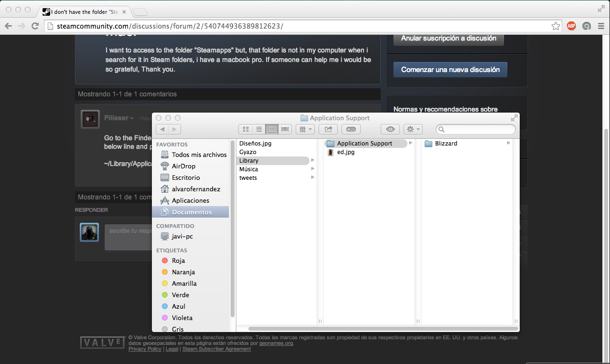Screen dimensions: 610x364
Task: Open the arrange items dropdown
Action: (x=305, y=129)
